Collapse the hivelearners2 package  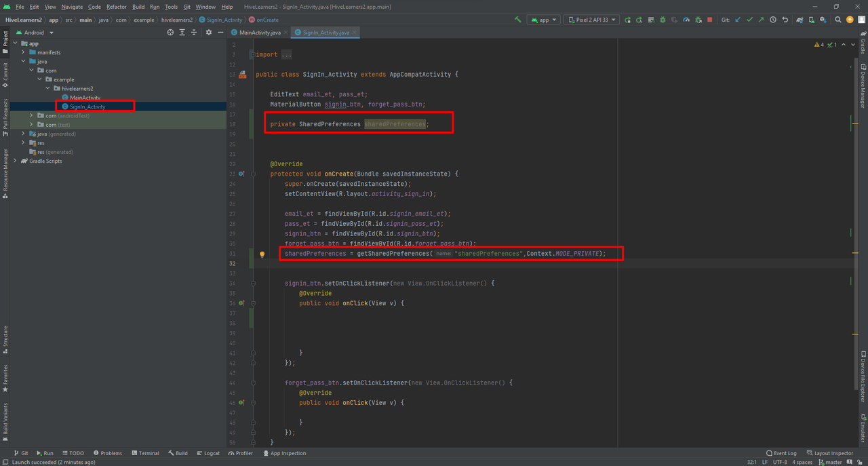coord(48,88)
